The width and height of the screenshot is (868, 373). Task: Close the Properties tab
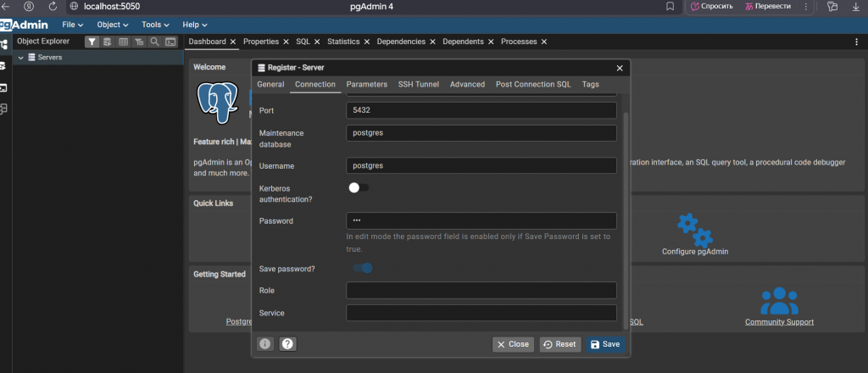(x=286, y=42)
